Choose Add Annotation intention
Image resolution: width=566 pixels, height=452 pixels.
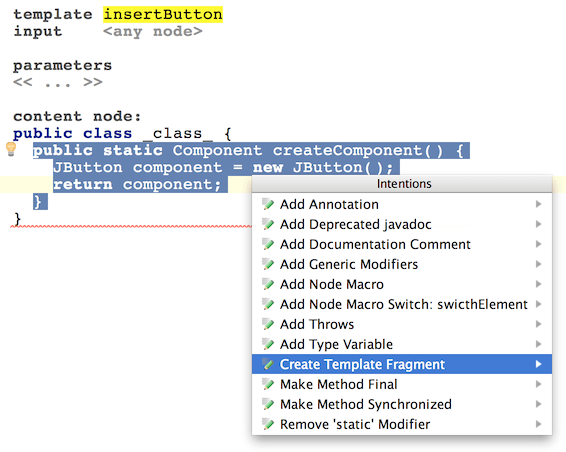coord(402,204)
